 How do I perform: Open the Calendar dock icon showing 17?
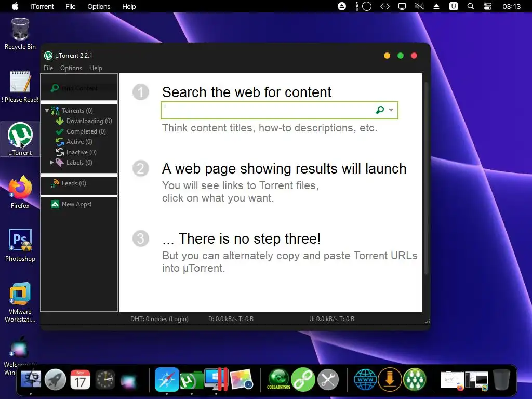click(x=80, y=379)
